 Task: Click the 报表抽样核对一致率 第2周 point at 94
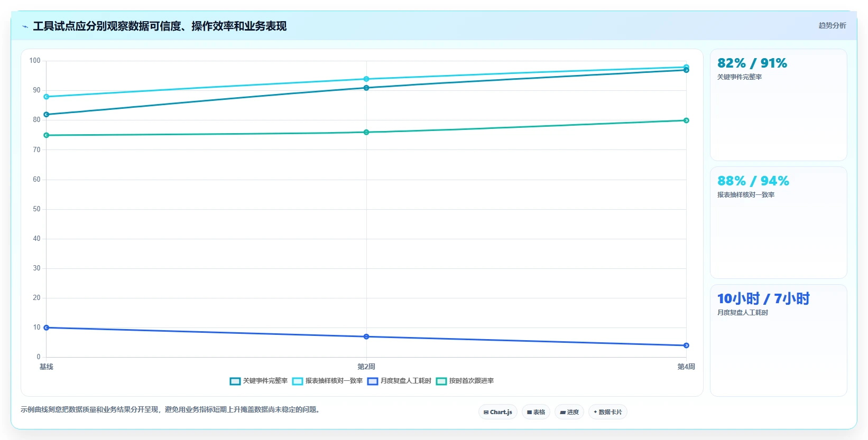pyautogui.click(x=366, y=79)
